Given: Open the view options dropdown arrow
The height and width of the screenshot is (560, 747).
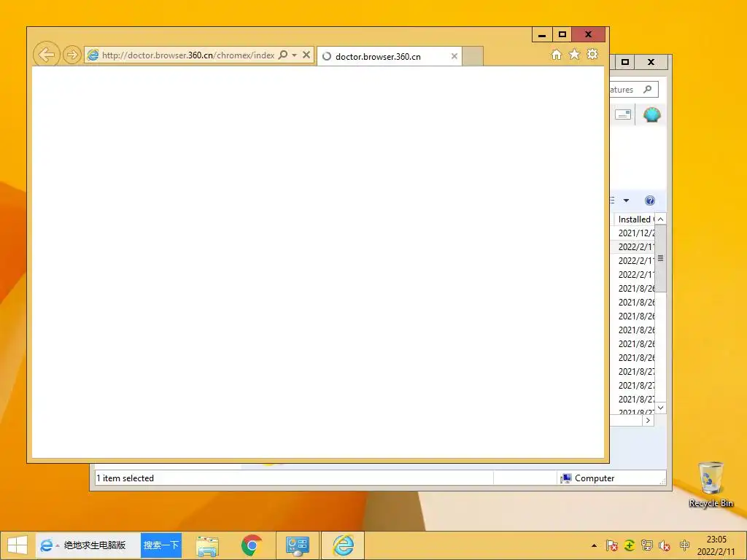Looking at the screenshot, I should click(626, 201).
